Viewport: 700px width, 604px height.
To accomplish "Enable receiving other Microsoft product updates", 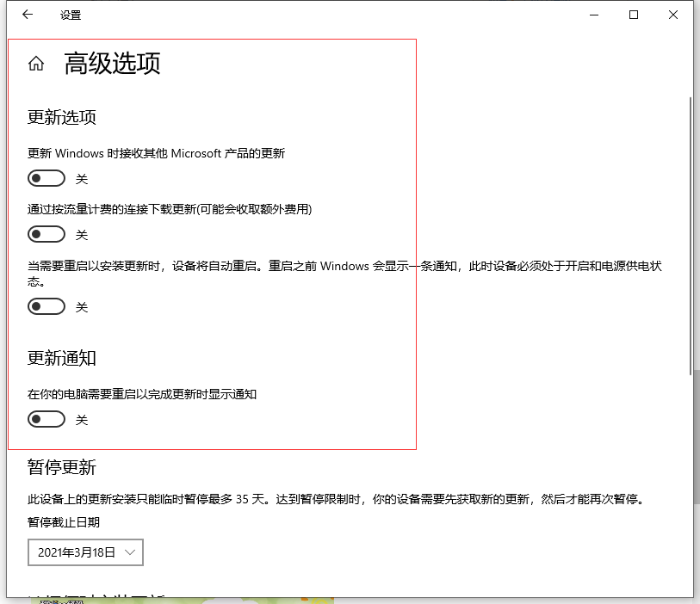I will [46, 178].
